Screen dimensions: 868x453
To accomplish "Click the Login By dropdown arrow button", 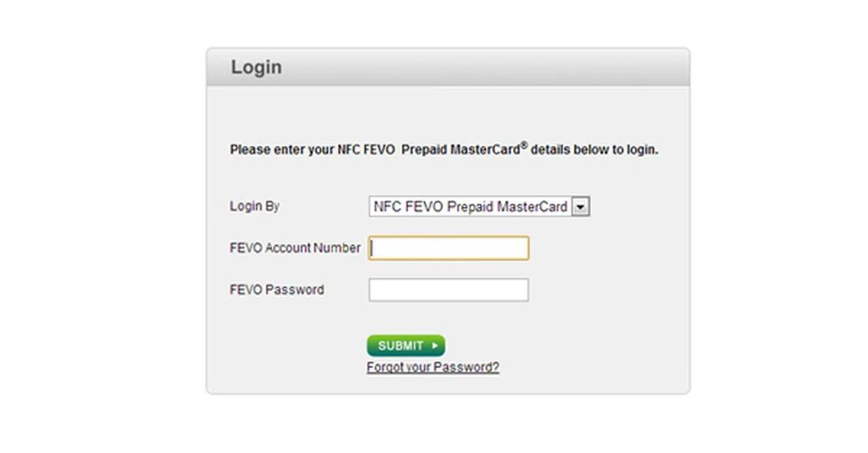I will (581, 207).
